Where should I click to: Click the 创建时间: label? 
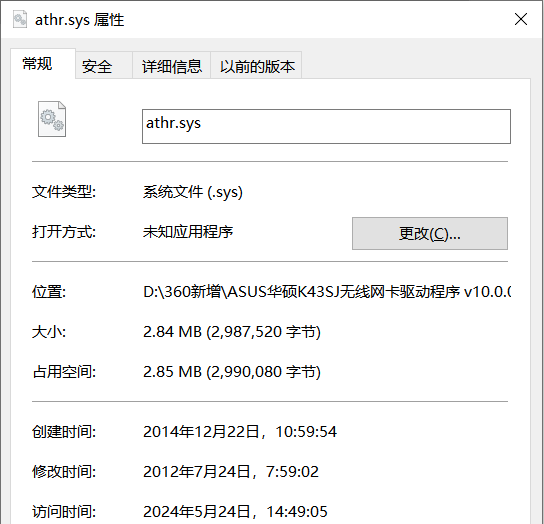64,432
